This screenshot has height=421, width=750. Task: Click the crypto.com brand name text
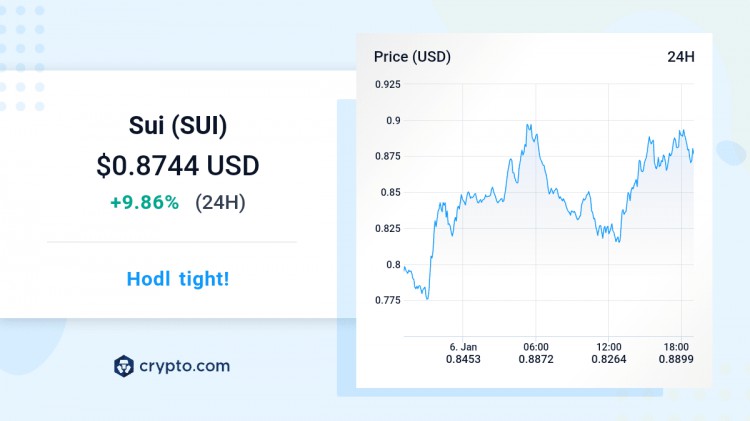pos(185,366)
